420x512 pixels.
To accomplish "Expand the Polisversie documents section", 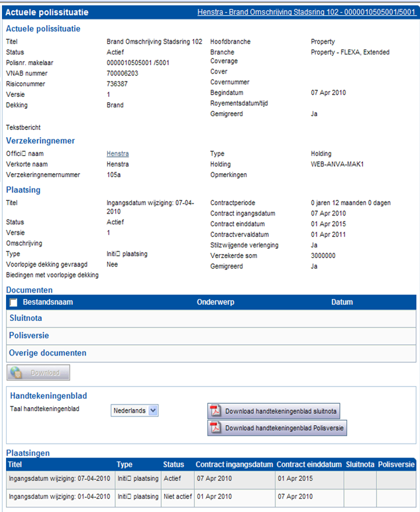I will [28, 336].
